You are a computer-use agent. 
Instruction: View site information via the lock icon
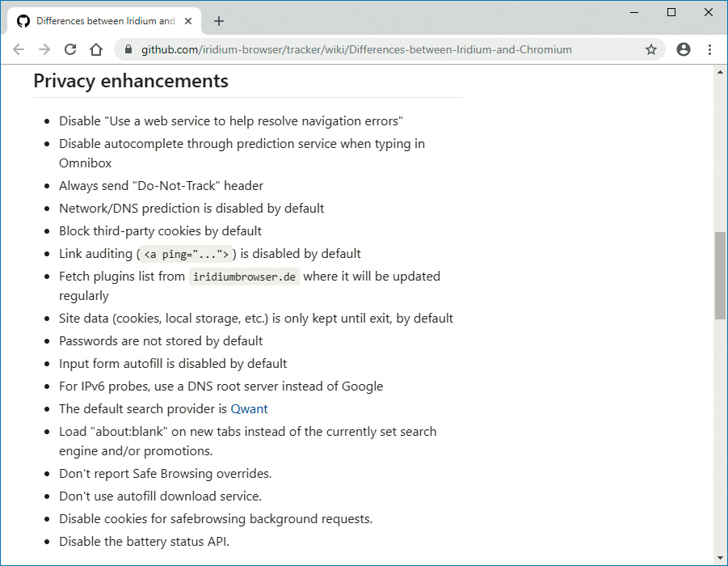tap(128, 49)
